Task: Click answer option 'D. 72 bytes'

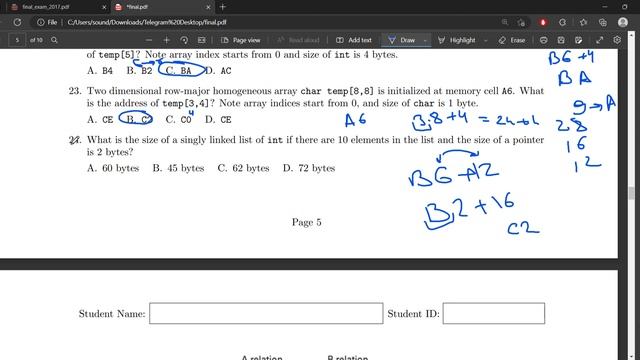Action: click(x=309, y=168)
